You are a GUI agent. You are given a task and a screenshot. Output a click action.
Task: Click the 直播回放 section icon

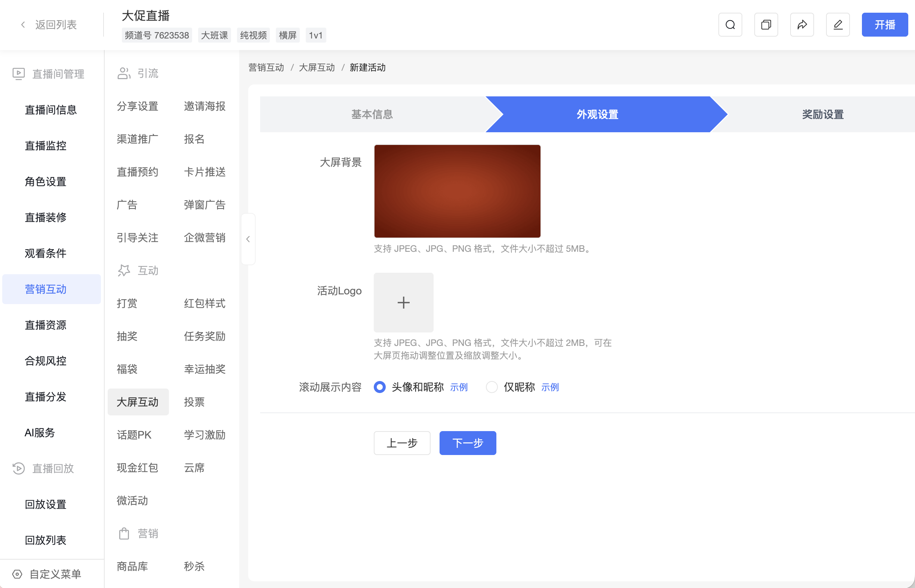(18, 468)
